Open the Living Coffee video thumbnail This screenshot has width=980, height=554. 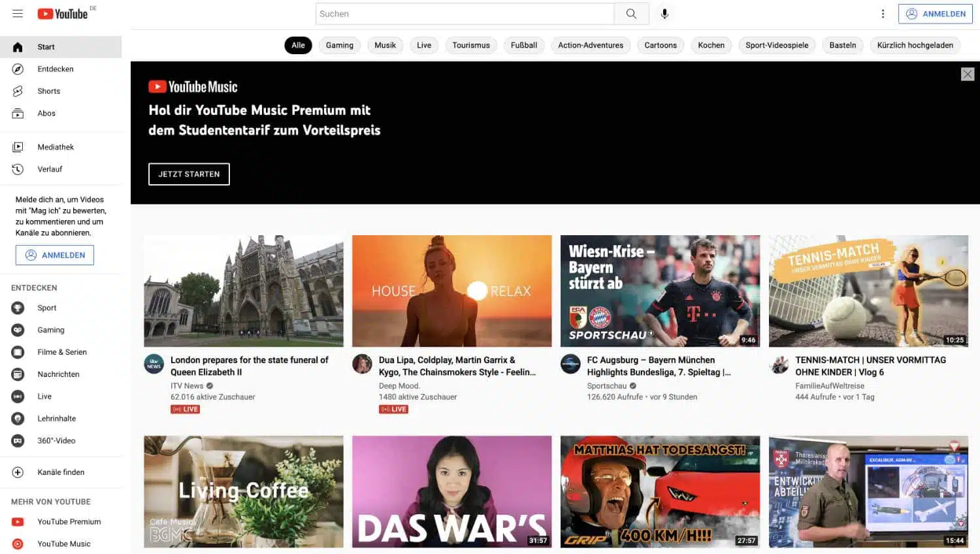[x=243, y=491]
